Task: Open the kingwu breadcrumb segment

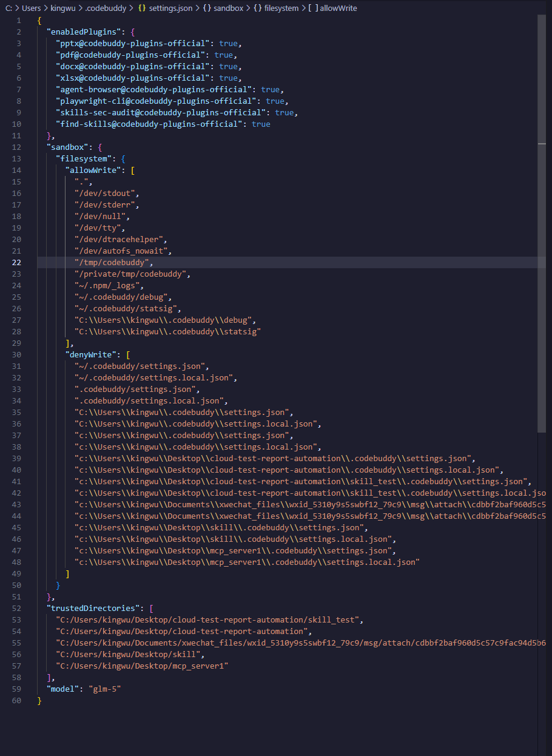Action: [62, 8]
